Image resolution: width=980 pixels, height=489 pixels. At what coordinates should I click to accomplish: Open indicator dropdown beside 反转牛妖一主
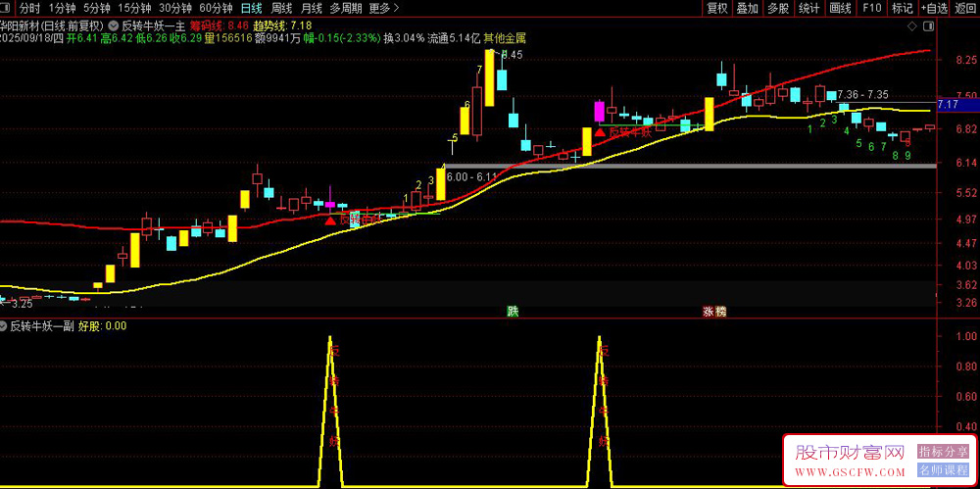(113, 26)
